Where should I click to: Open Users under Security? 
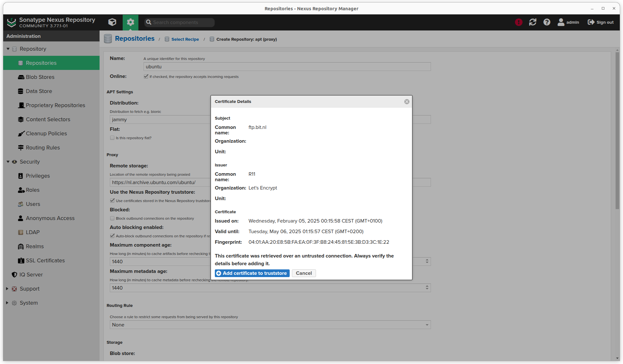(51, 204)
